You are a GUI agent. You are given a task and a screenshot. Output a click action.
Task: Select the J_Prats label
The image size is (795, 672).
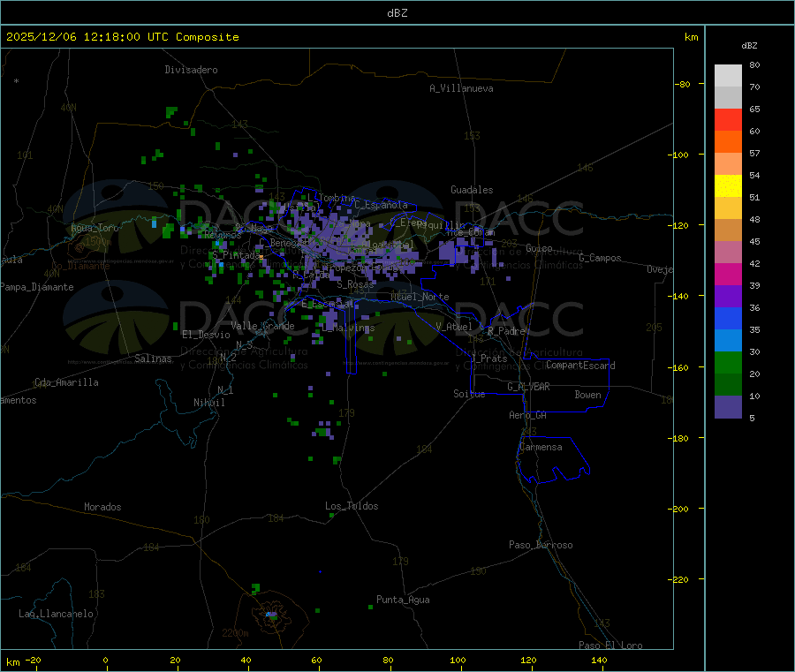pos(488,359)
